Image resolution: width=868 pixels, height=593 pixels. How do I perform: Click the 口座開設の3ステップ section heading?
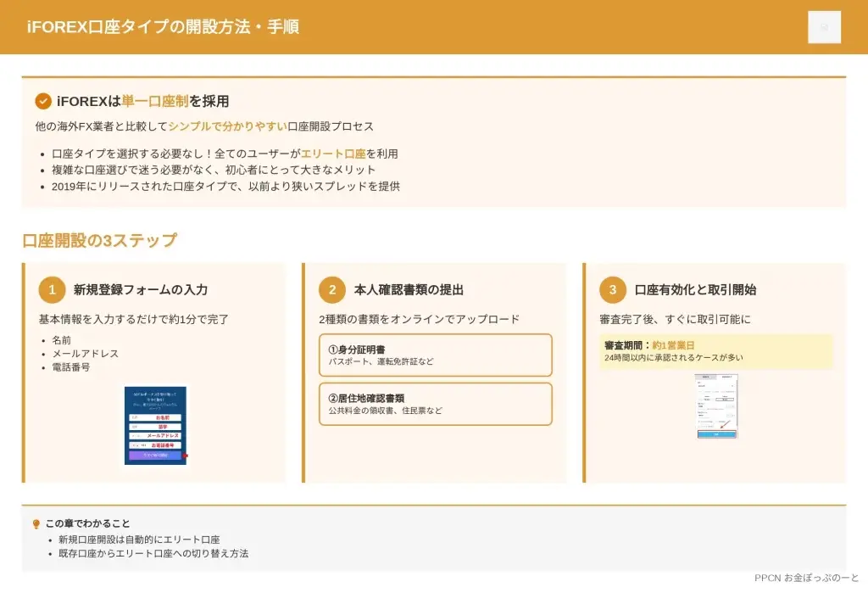[x=100, y=240]
